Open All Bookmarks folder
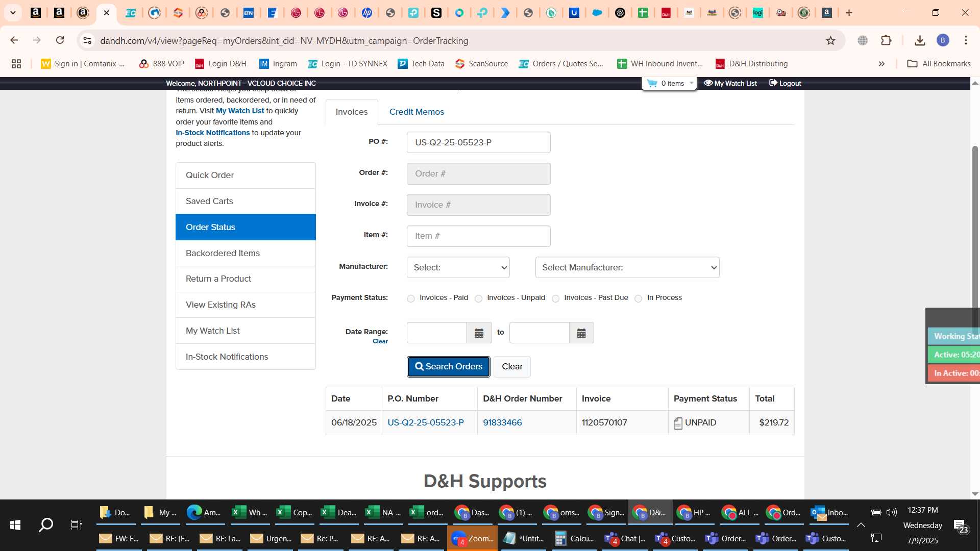The image size is (980, 551). [939, 64]
